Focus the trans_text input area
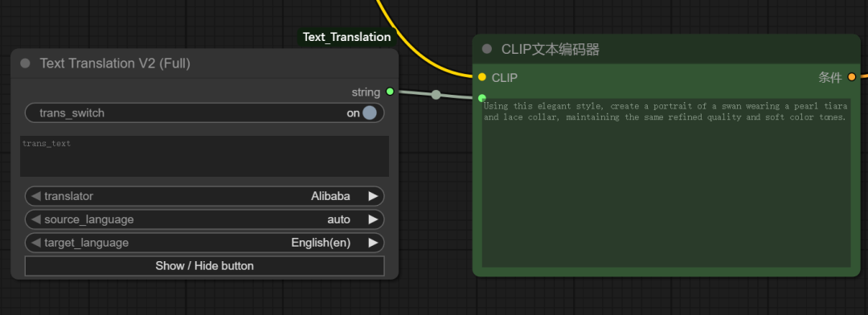 click(204, 156)
